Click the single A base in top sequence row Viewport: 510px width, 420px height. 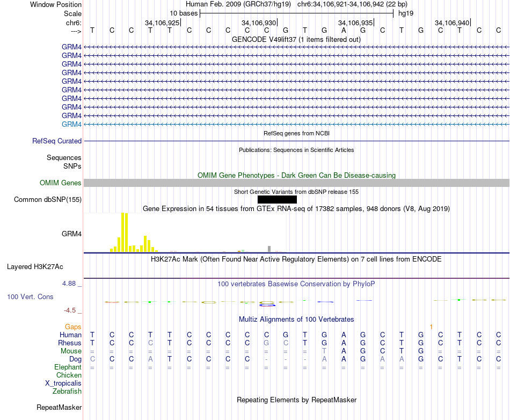click(344, 30)
